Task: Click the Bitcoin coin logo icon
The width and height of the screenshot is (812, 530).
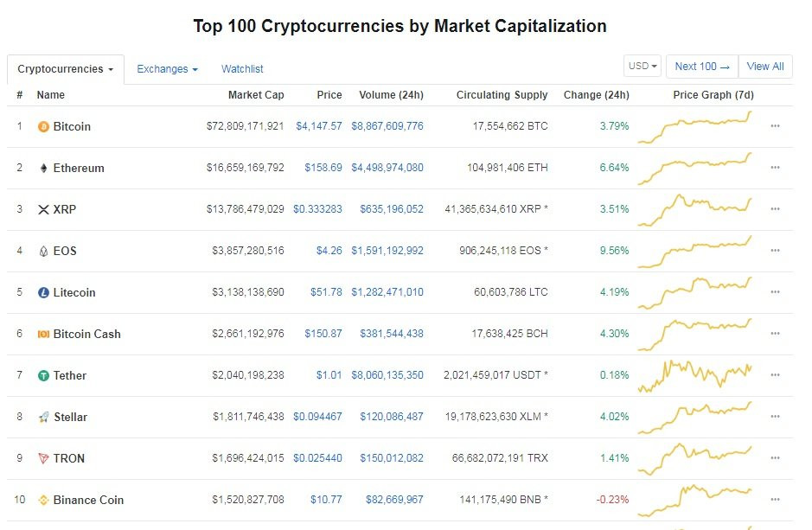Action: [x=43, y=127]
